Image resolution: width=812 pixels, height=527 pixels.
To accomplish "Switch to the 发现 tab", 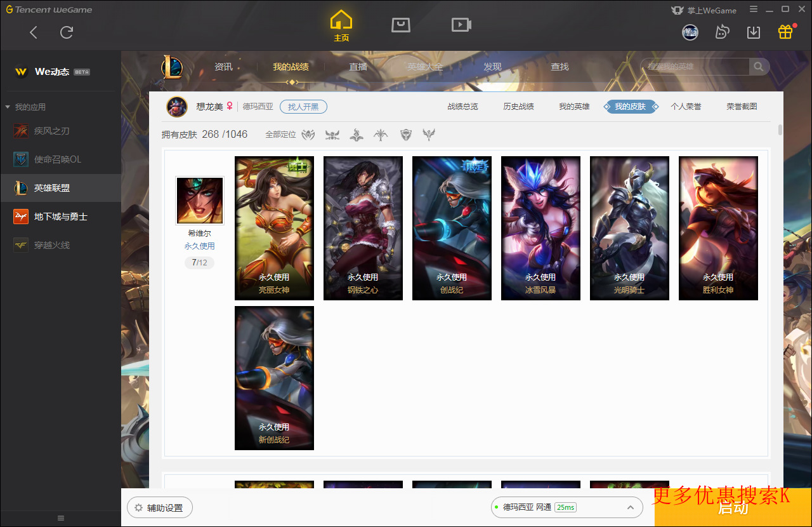I will pos(492,67).
